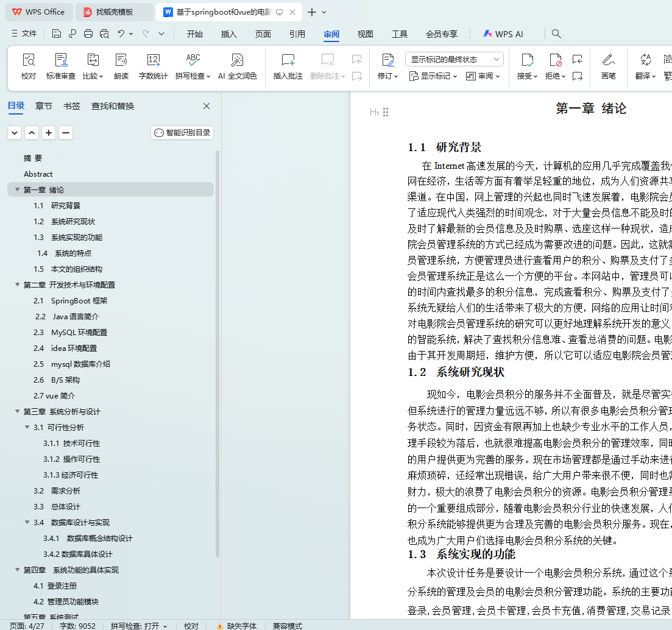This screenshot has height=630, width=672.
Task: Click 拼写检查: 打开 in status bar
Action: click(x=138, y=626)
